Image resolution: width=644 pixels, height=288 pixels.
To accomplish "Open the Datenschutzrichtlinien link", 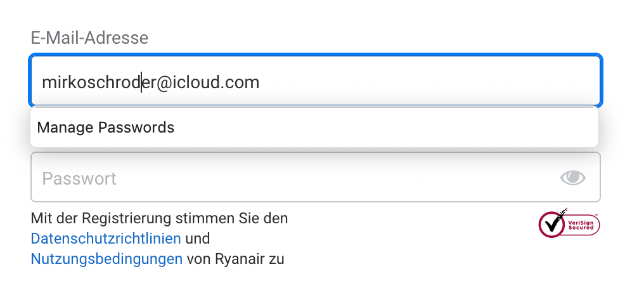I will click(106, 239).
